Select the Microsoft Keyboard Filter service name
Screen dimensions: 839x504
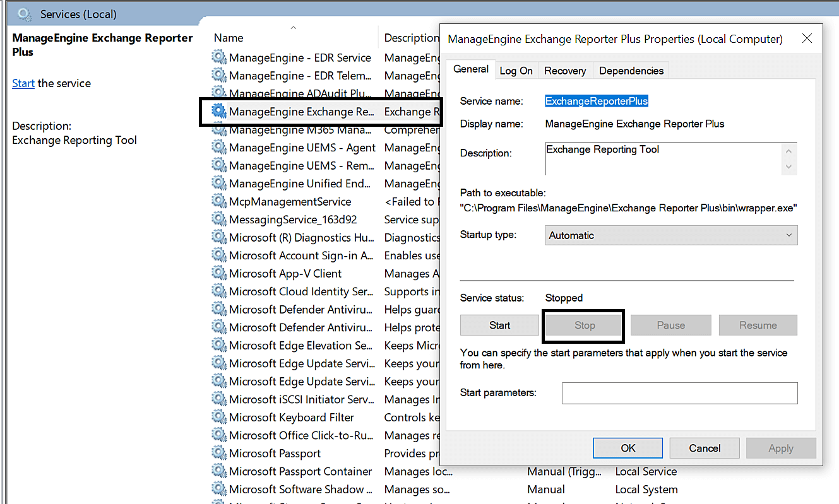coord(292,417)
